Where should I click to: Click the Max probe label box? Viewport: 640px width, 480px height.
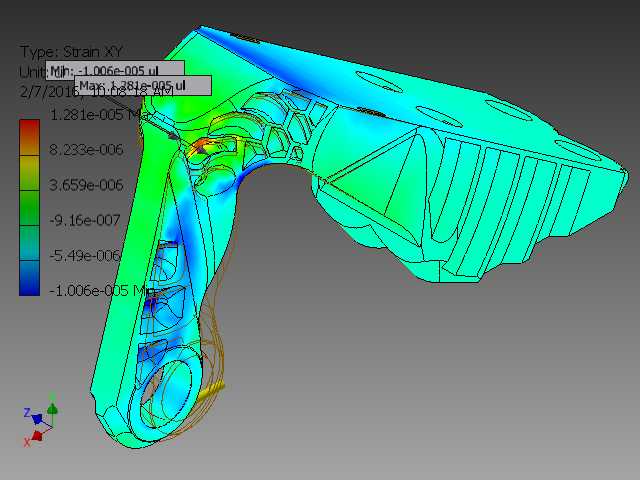click(143, 85)
